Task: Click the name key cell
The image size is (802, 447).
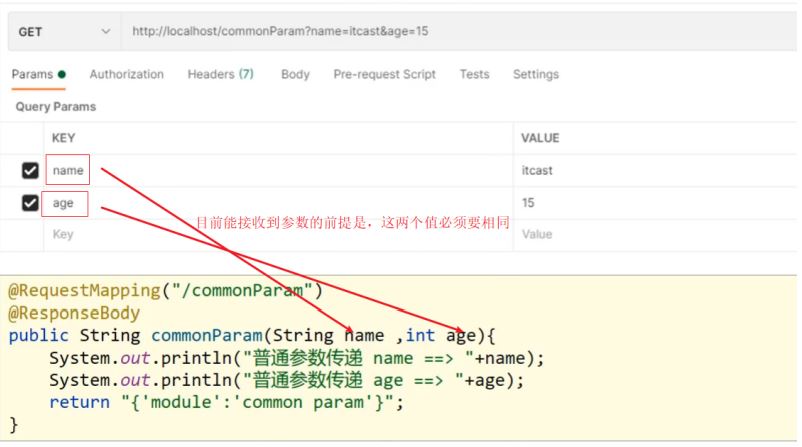Action: [68, 171]
